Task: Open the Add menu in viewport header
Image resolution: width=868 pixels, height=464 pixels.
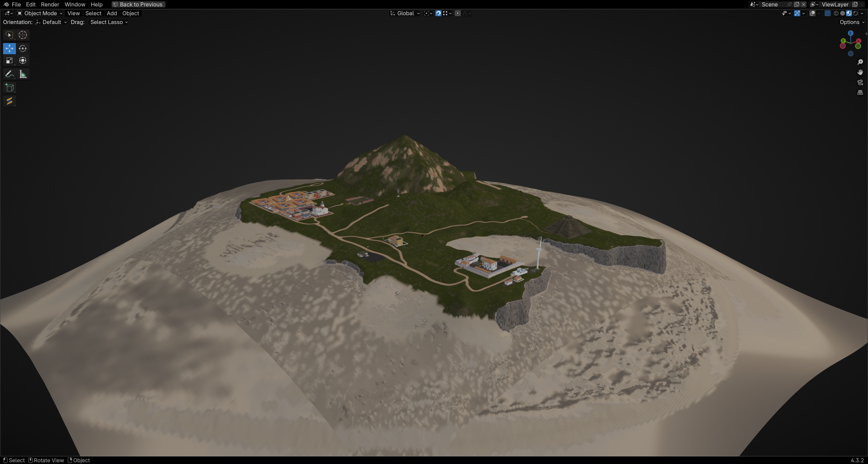Action: click(x=112, y=13)
